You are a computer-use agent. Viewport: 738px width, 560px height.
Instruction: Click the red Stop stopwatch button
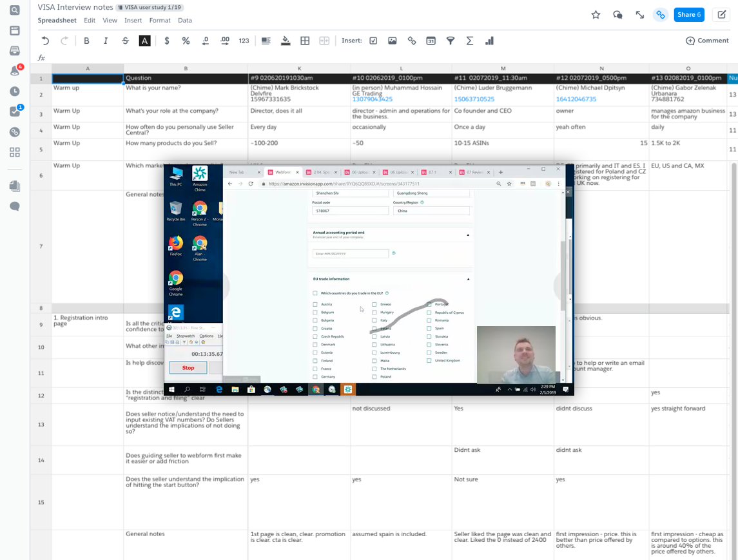(x=188, y=368)
